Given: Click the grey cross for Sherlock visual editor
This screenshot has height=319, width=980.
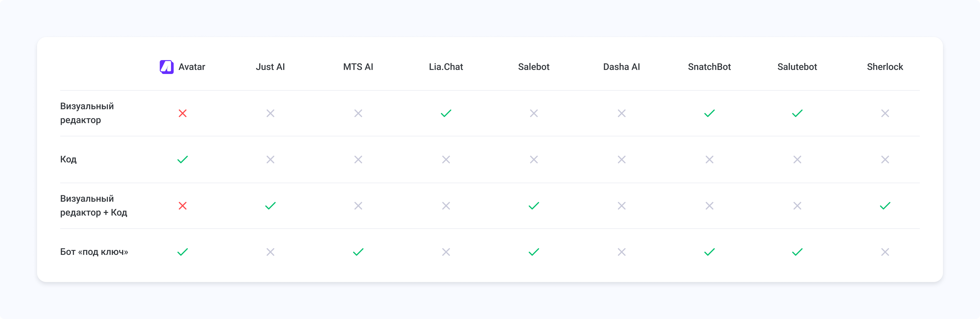Looking at the screenshot, I should coord(885,113).
